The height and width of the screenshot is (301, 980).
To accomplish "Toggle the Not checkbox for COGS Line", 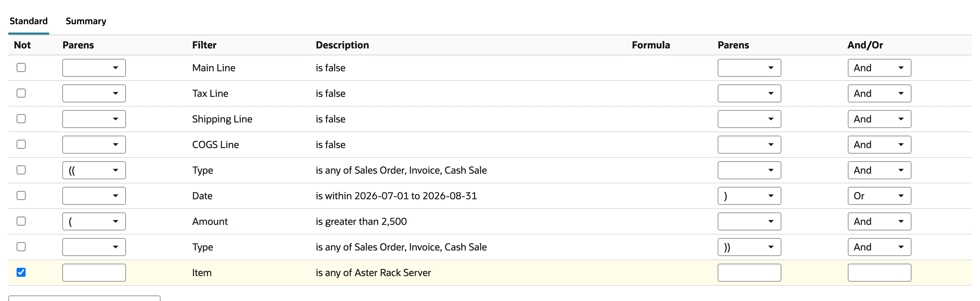I will [x=21, y=144].
